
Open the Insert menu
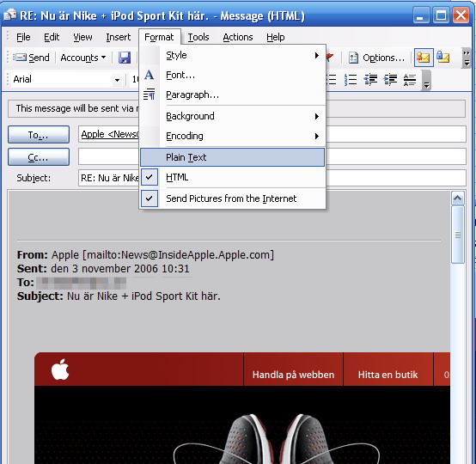click(118, 37)
